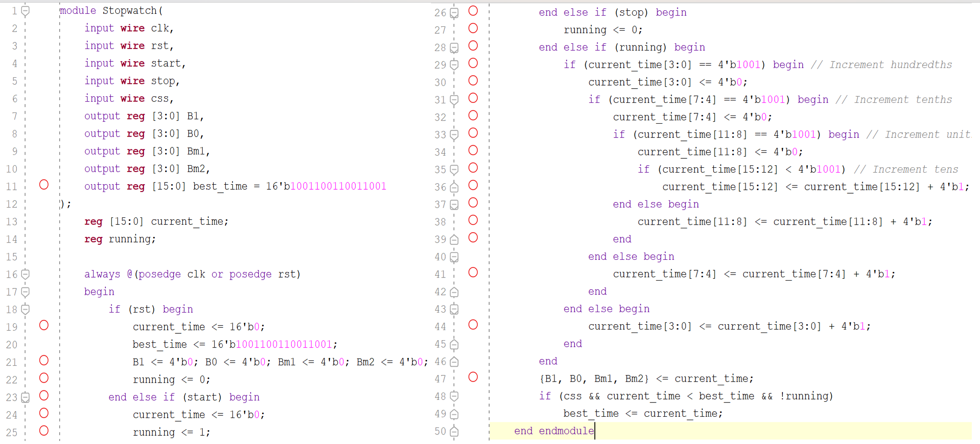Click the red breakpoint circle on line 41
This screenshot has width=980, height=444.
click(x=473, y=273)
